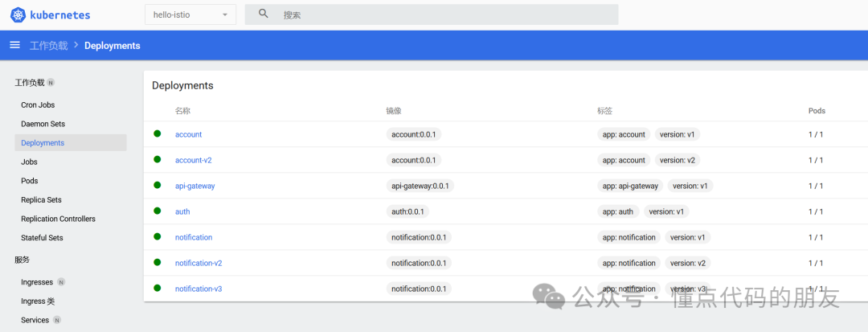Click the auth:0.0.1 image chip
Viewport: 868px width, 332px height.
point(407,211)
